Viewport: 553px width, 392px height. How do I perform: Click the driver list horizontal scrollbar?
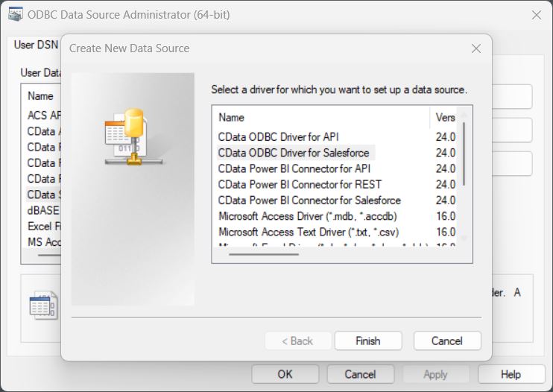264,254
